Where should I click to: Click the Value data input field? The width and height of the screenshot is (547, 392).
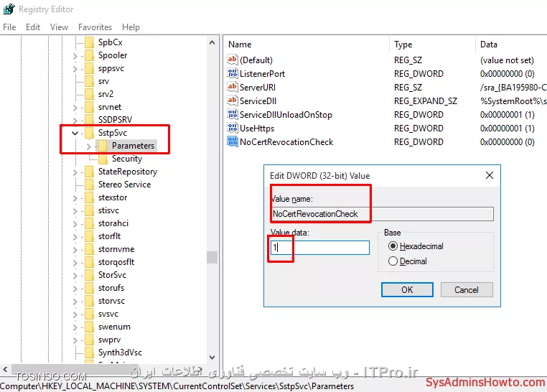[320, 248]
